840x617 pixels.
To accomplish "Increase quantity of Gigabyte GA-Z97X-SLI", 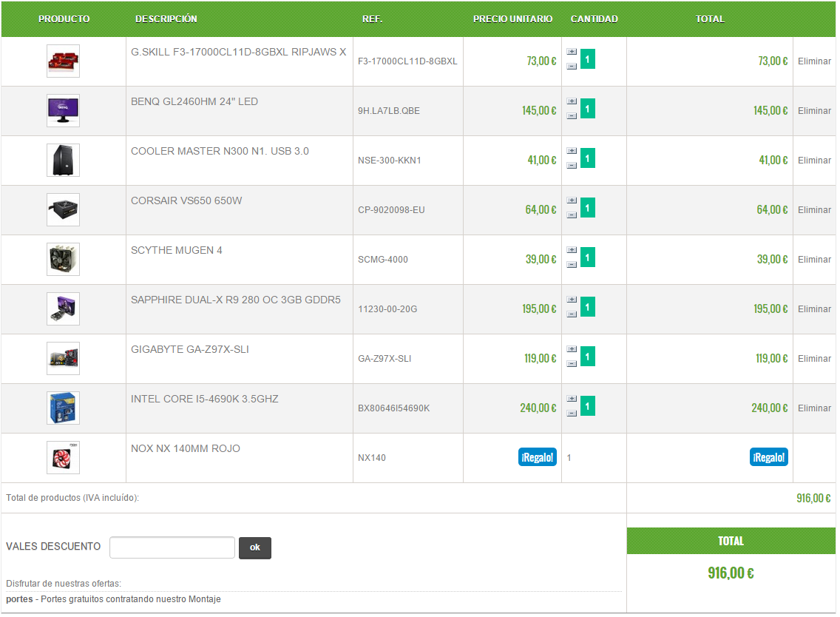I will coord(572,349).
